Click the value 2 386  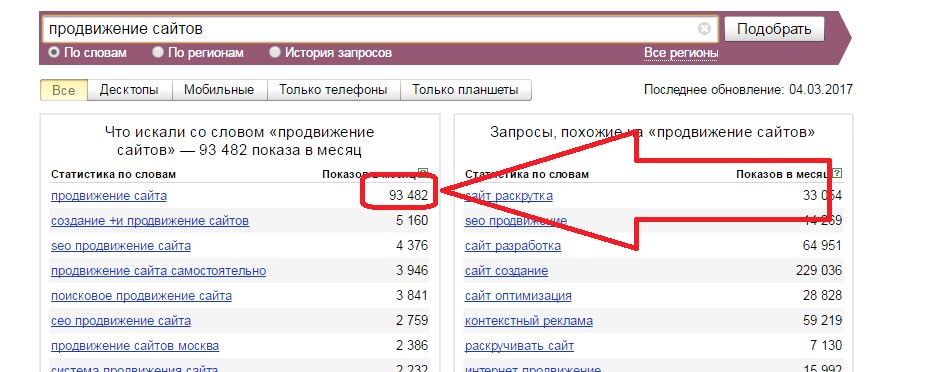pyautogui.click(x=412, y=346)
